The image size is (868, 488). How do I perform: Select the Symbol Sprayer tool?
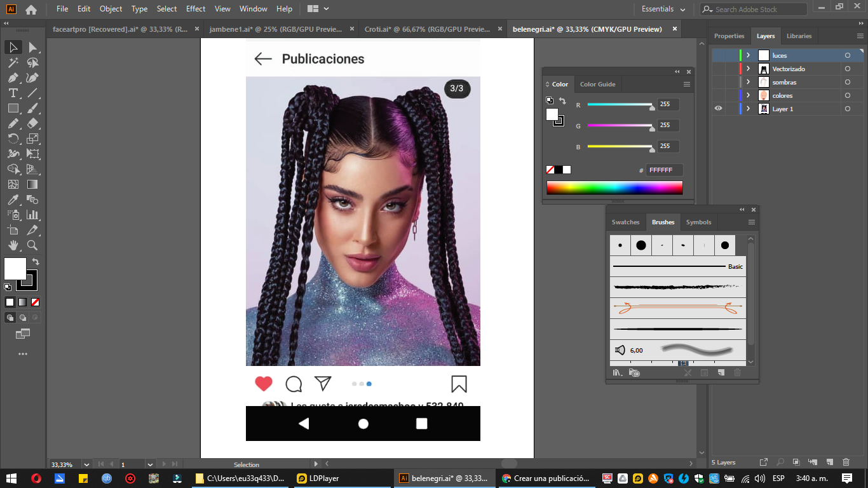(13, 215)
